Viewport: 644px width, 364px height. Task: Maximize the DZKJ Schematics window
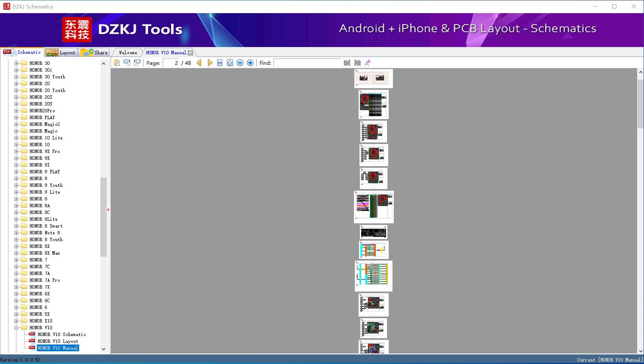click(614, 6)
